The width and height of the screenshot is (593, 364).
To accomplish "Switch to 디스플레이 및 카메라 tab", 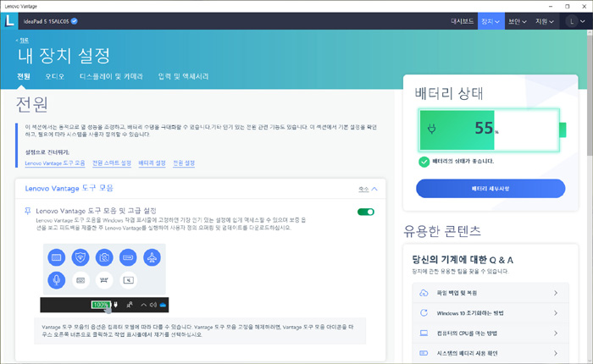I will click(111, 76).
